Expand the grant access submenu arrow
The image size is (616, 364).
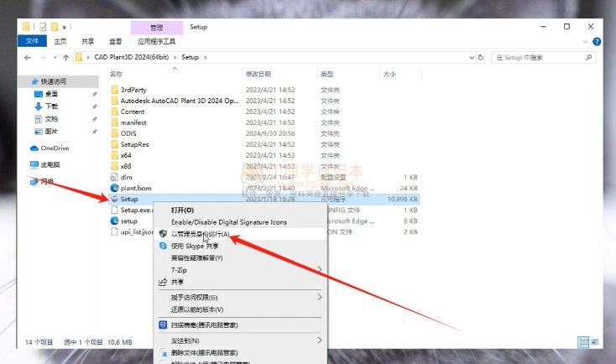(x=320, y=297)
